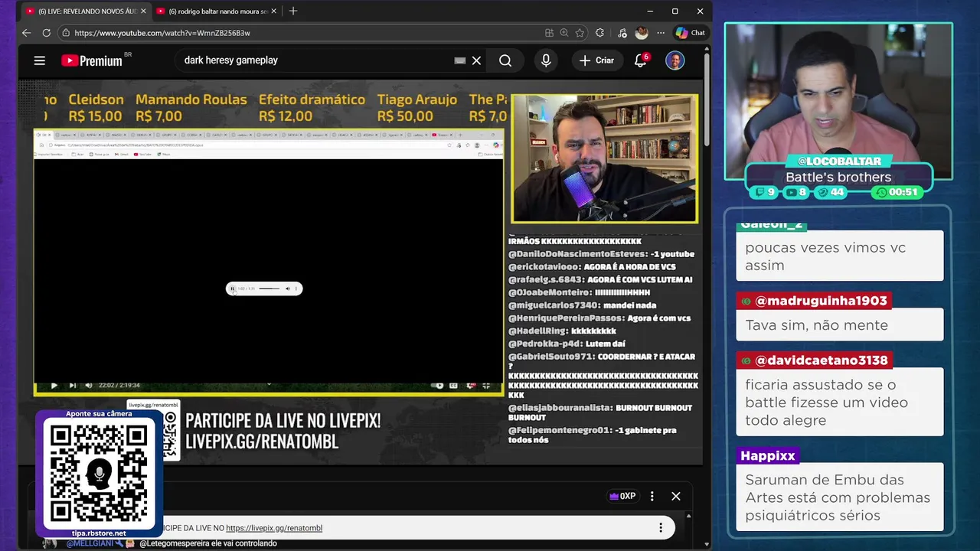Clear the YouTube search text

[x=476, y=60]
